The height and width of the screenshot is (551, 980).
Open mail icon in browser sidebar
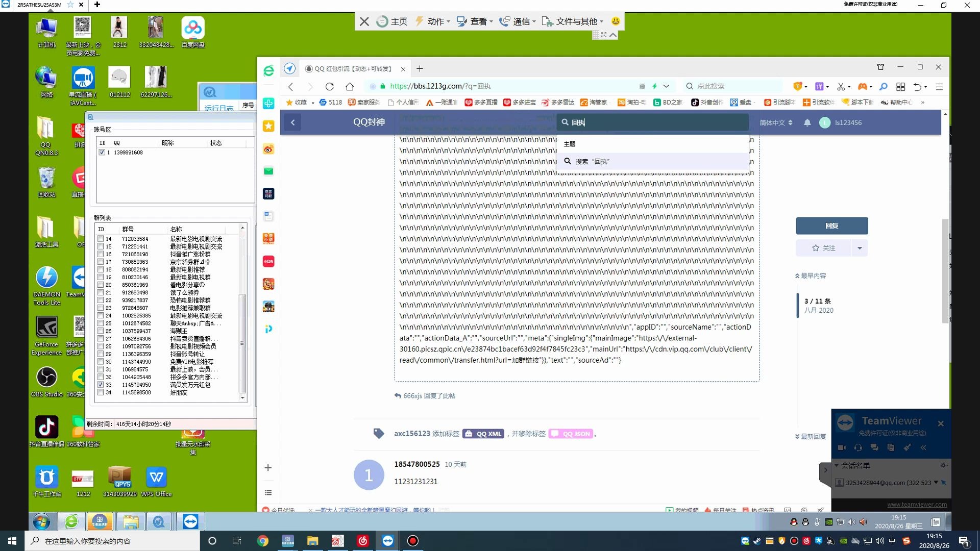pos(268,171)
